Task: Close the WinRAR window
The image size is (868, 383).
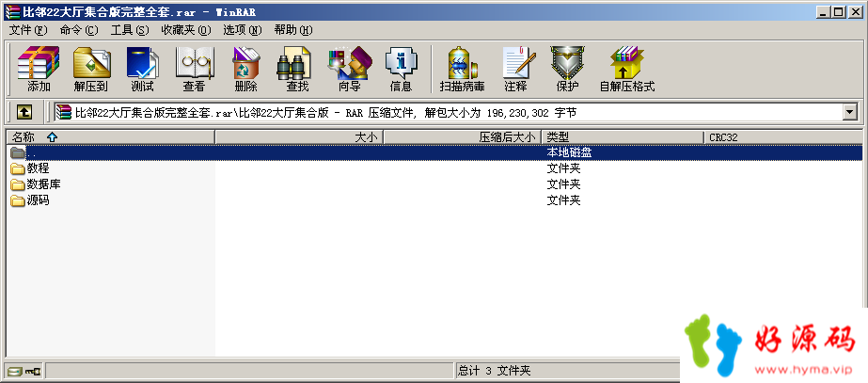Action: pos(855,11)
